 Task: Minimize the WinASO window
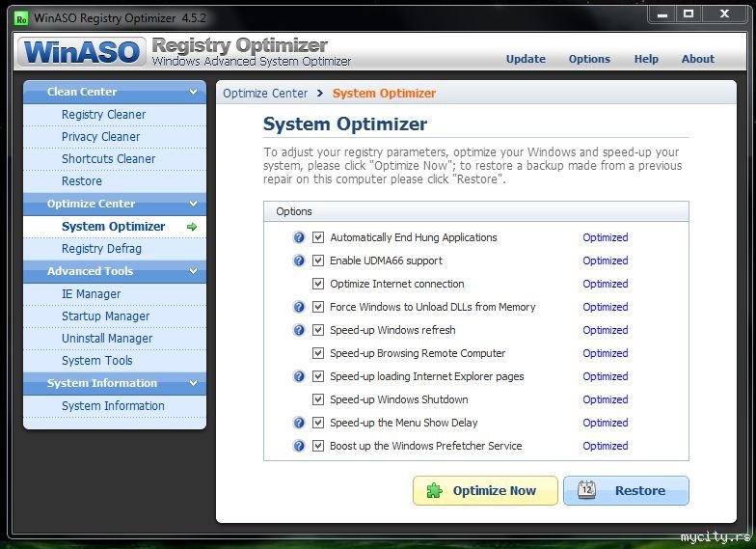point(661,14)
